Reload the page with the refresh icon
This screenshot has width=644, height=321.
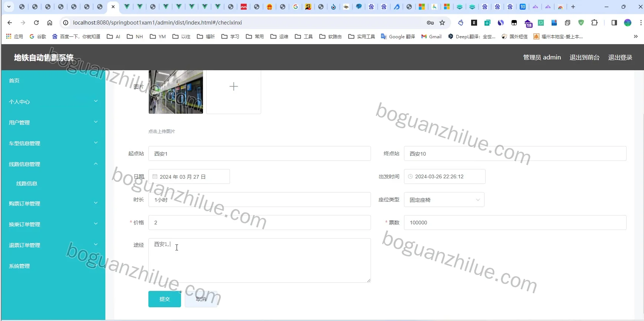click(36, 23)
